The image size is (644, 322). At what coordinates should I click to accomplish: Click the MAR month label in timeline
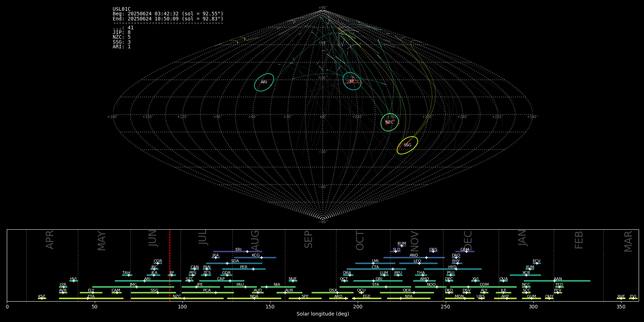pyautogui.click(x=628, y=241)
